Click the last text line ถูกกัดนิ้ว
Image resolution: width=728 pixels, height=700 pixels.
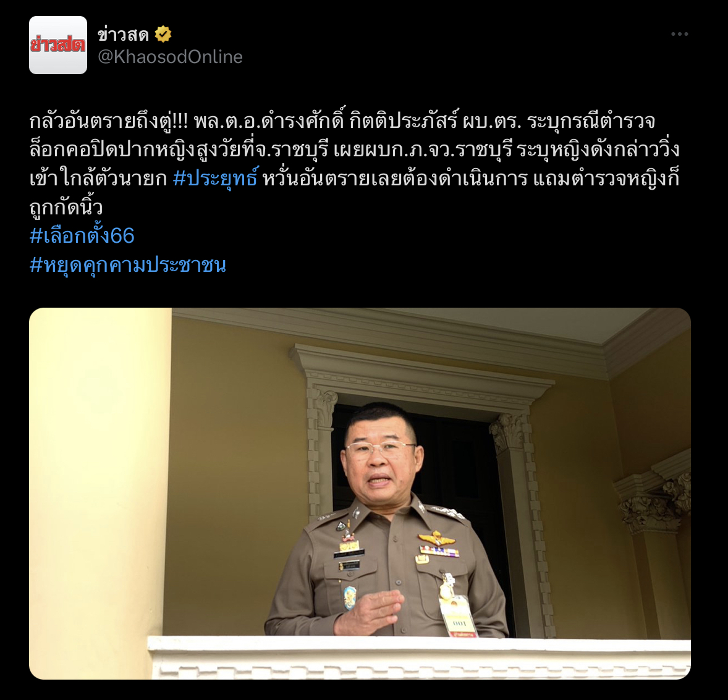(x=66, y=207)
